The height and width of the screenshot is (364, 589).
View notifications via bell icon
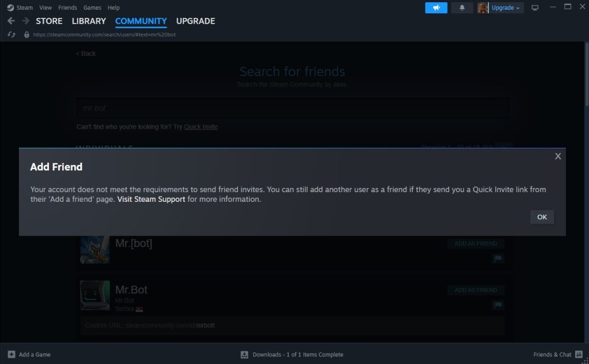tap(462, 7)
